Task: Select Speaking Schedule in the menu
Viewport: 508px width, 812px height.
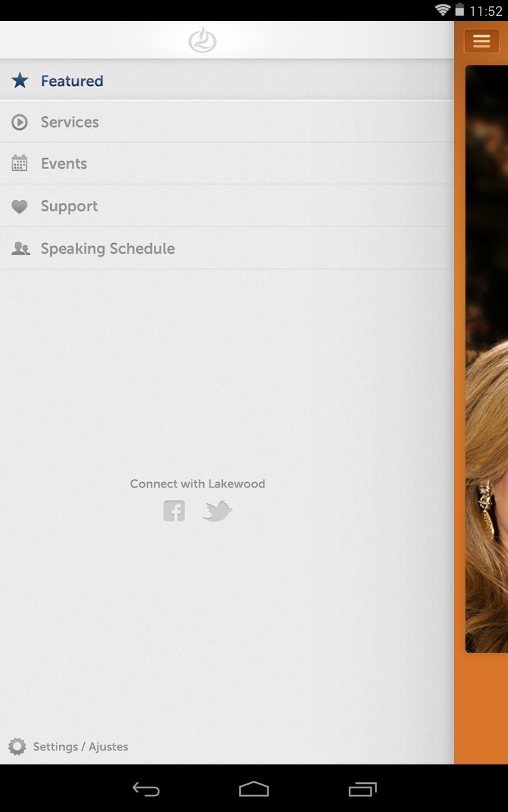Action: (227, 249)
